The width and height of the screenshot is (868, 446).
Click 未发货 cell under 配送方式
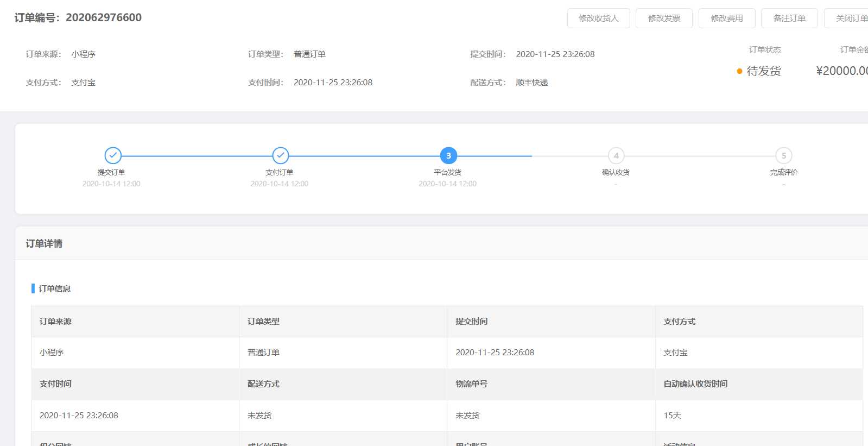click(259, 416)
